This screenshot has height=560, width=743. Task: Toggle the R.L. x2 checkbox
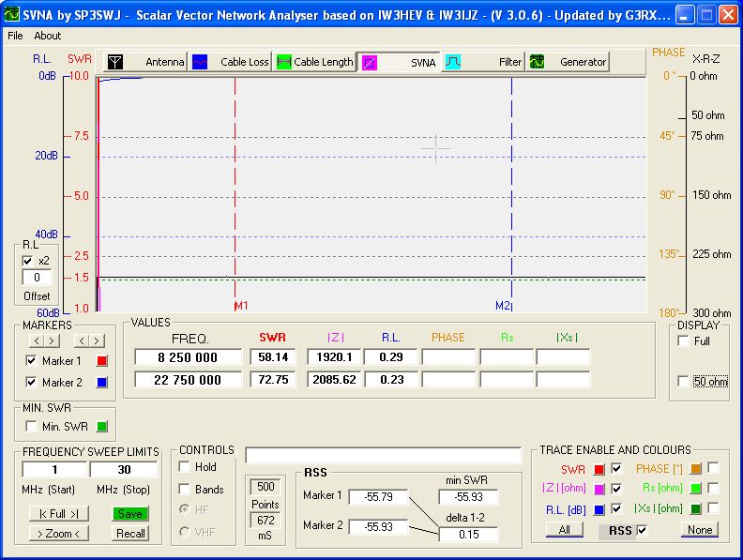[28, 261]
